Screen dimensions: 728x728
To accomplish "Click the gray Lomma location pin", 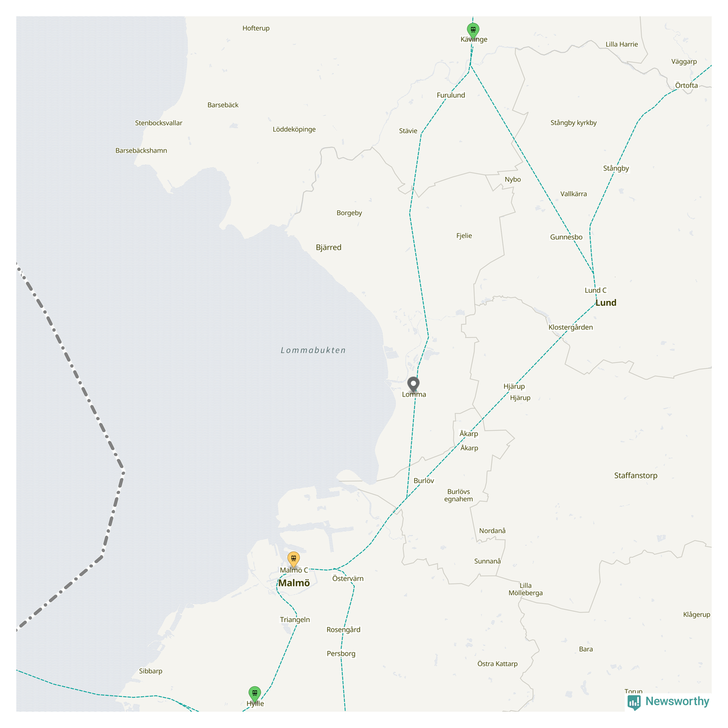I will tap(413, 385).
